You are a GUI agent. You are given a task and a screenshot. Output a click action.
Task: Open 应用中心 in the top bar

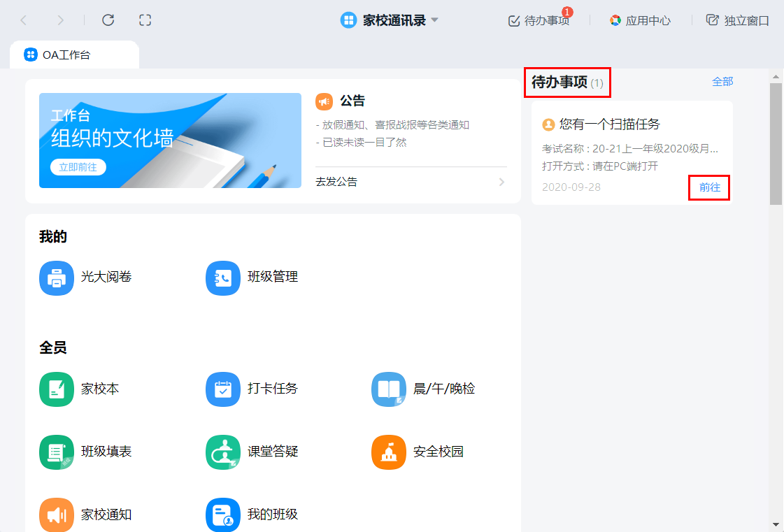coord(640,20)
